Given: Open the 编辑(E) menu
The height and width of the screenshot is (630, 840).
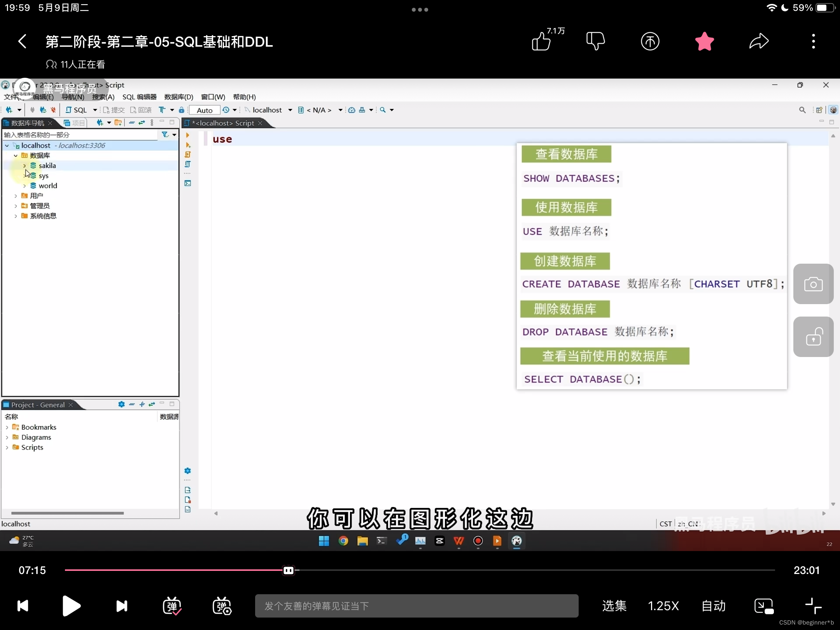Looking at the screenshot, I should click(43, 97).
